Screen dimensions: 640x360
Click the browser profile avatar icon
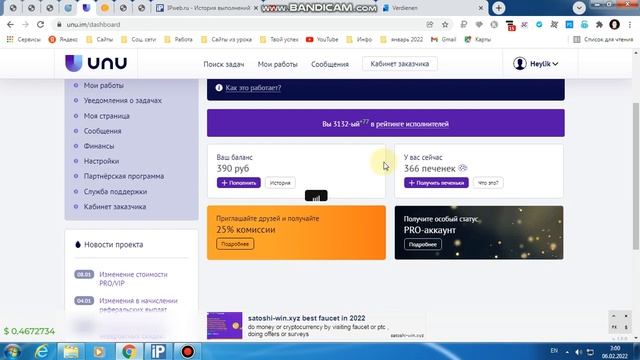[614, 24]
